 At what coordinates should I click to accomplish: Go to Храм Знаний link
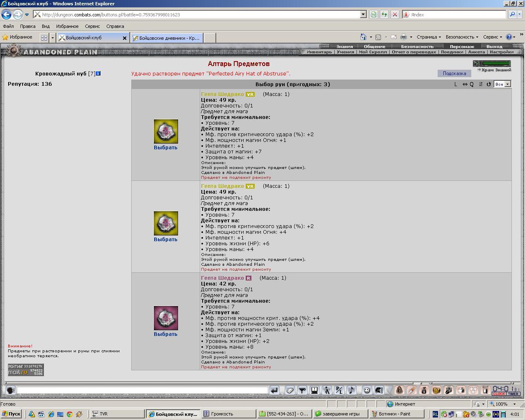(496, 70)
